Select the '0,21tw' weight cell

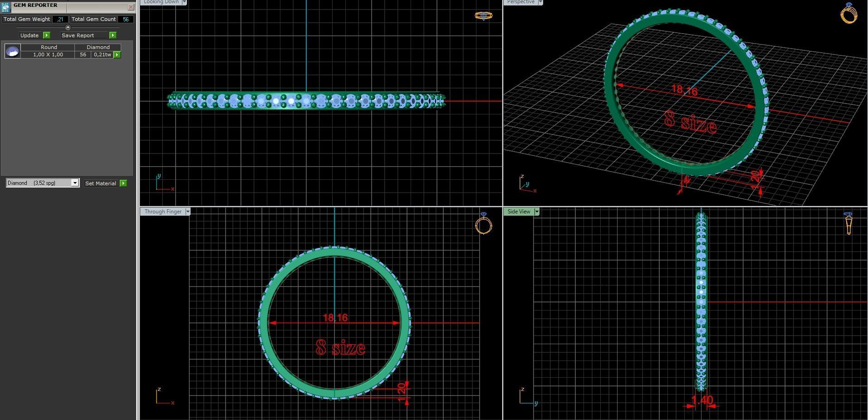click(x=103, y=54)
